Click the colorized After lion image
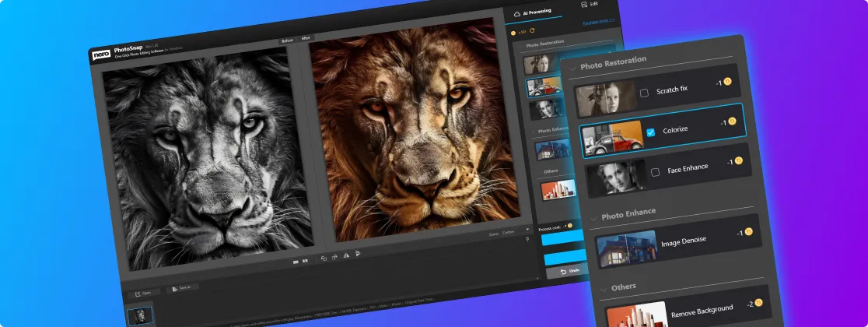Screen dimensions: 868x327 coord(414,130)
